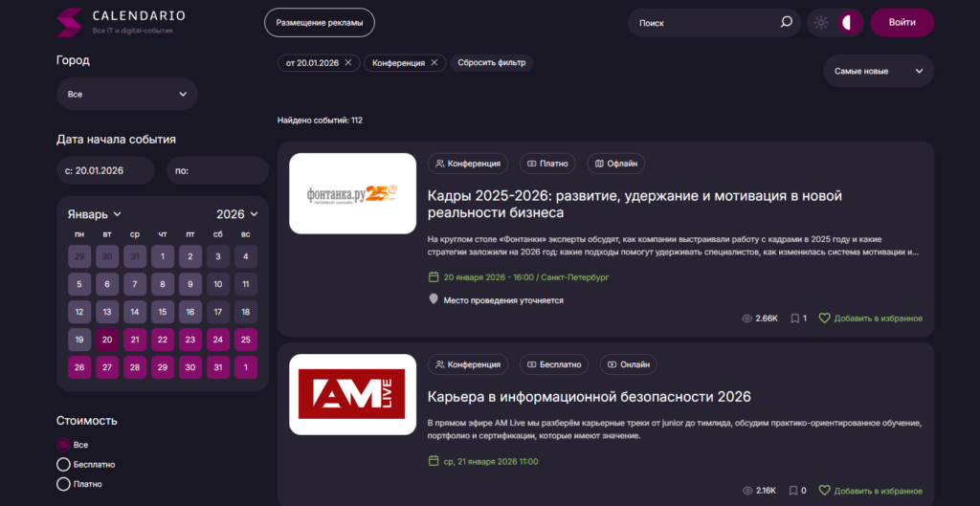Select 'Все' cost radio button

coord(63,446)
